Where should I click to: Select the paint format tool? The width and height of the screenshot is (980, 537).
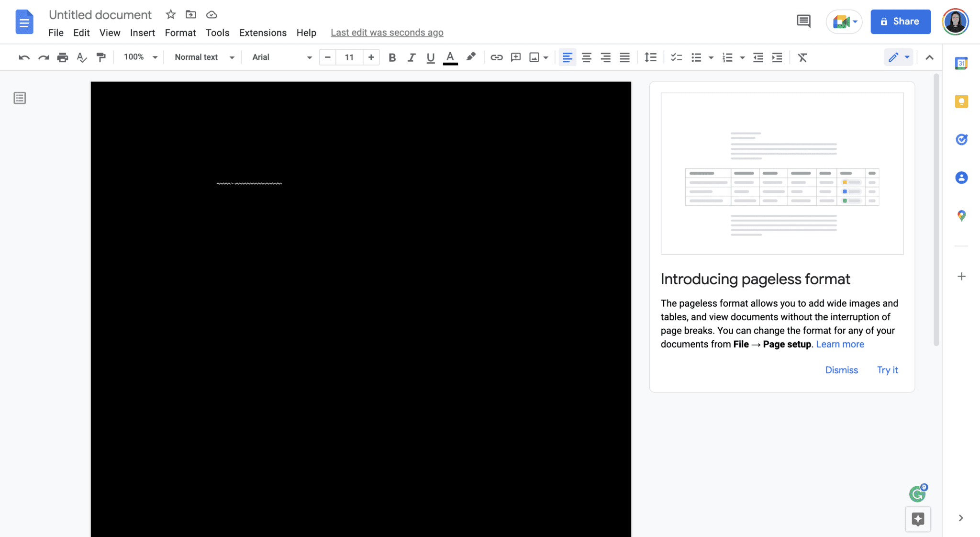101,57
